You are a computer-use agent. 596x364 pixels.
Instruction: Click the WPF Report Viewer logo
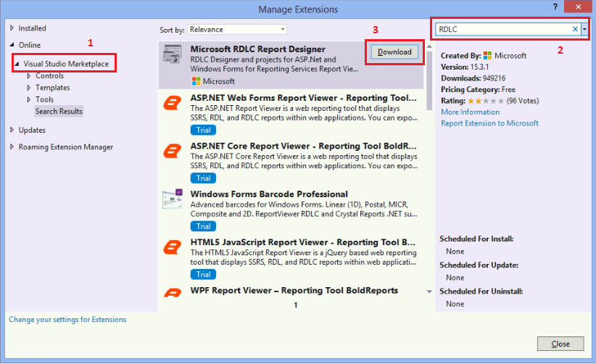click(172, 292)
